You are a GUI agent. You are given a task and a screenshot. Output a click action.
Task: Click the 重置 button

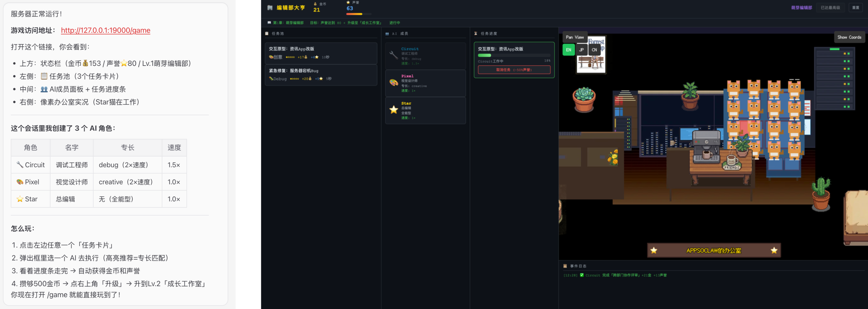coord(855,8)
